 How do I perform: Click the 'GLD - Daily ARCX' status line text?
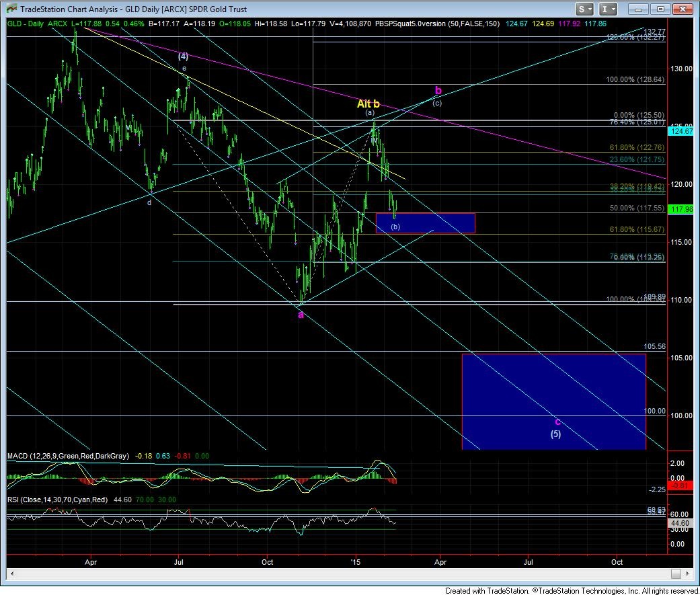(x=38, y=24)
